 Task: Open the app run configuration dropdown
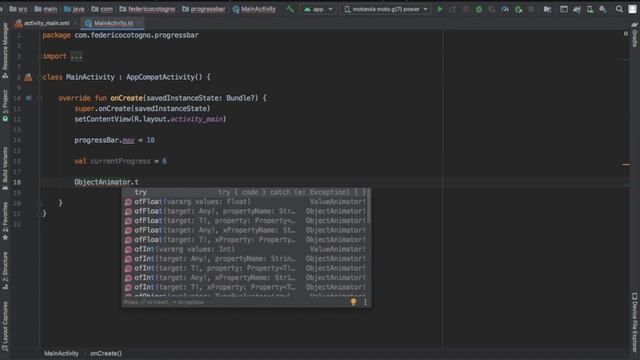click(318, 9)
